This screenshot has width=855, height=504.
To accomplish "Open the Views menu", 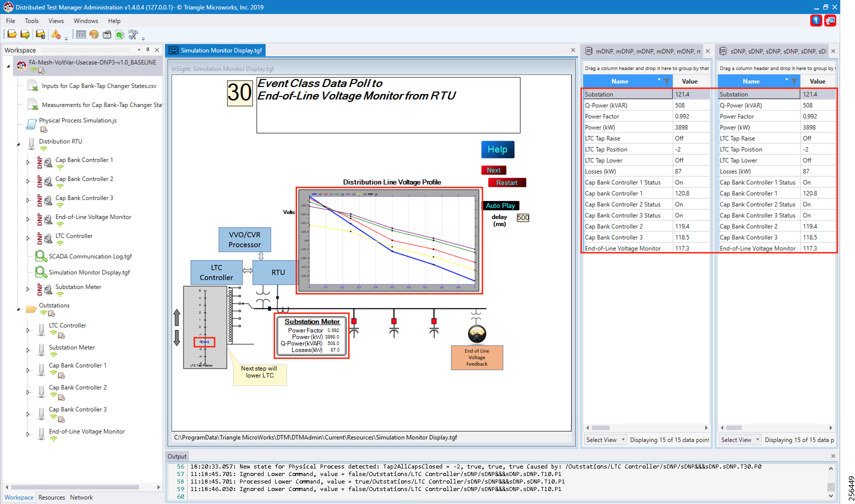I will click(56, 21).
